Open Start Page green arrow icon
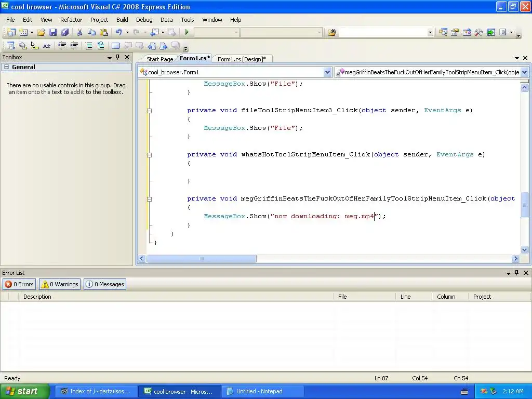The width and height of the screenshot is (532, 399). pos(491,32)
